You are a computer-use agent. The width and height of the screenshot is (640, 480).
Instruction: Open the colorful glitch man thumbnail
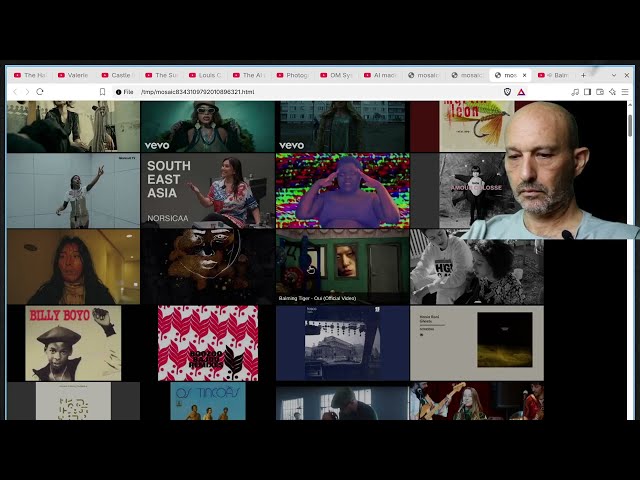[342, 191]
